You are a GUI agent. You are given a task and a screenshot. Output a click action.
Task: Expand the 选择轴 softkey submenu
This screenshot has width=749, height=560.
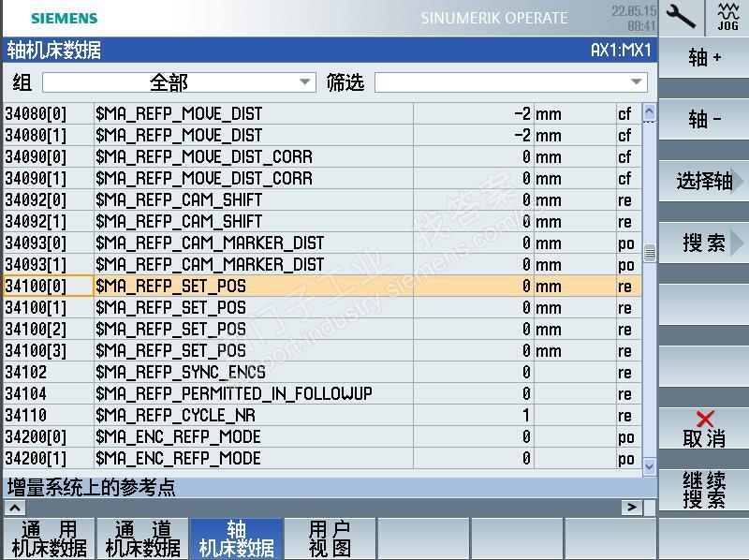point(704,181)
